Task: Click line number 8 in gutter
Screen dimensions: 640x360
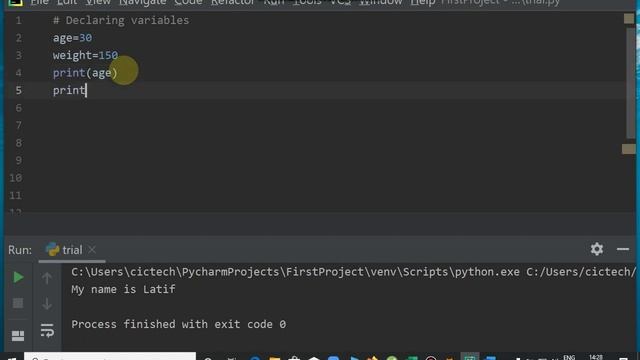Action: click(18, 143)
